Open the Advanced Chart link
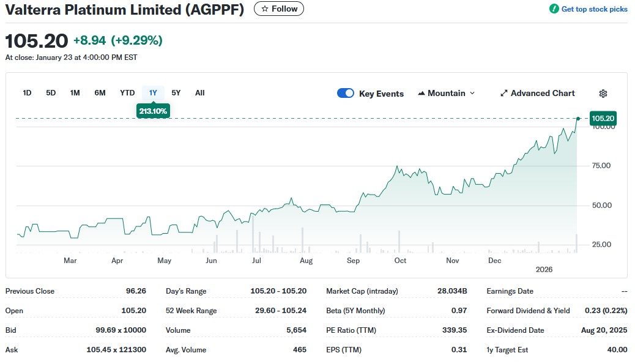The height and width of the screenshot is (364, 635). (537, 93)
